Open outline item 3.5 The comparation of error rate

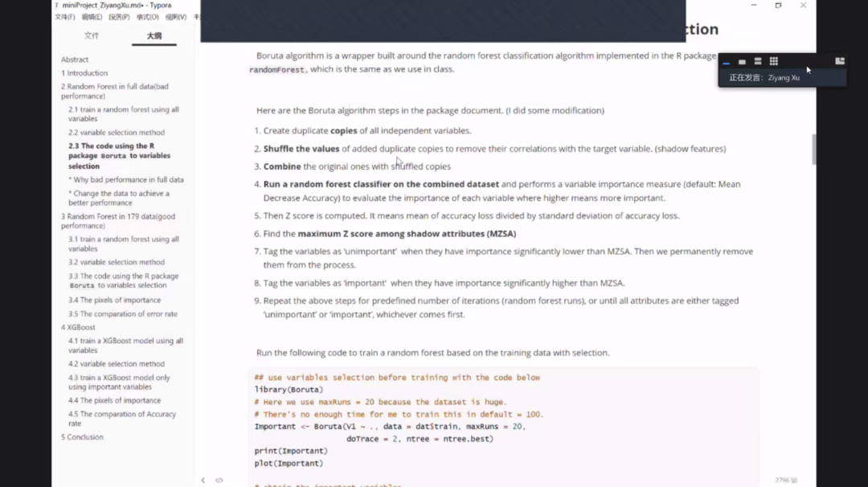(x=123, y=313)
